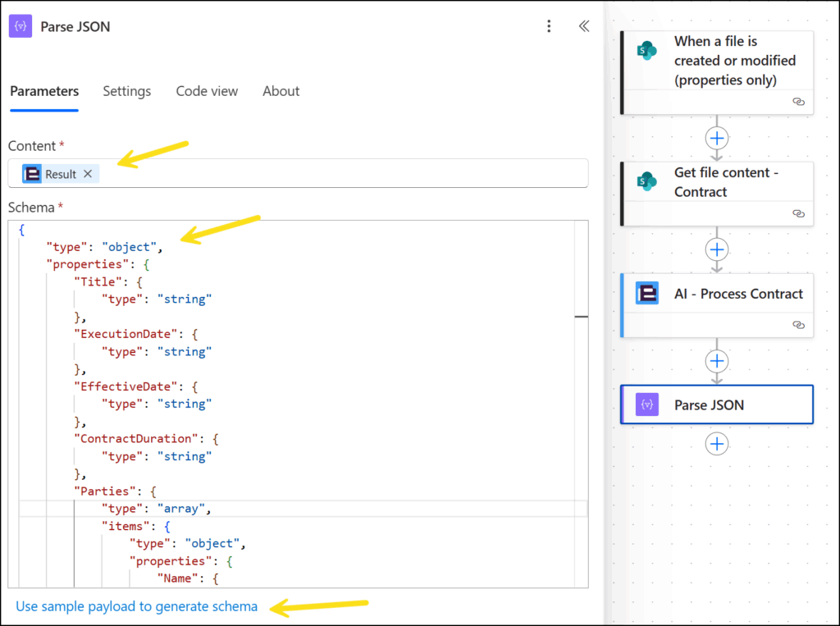Collapse the Parse JSON side panel
Screen dimensions: 840x626
click(x=584, y=26)
